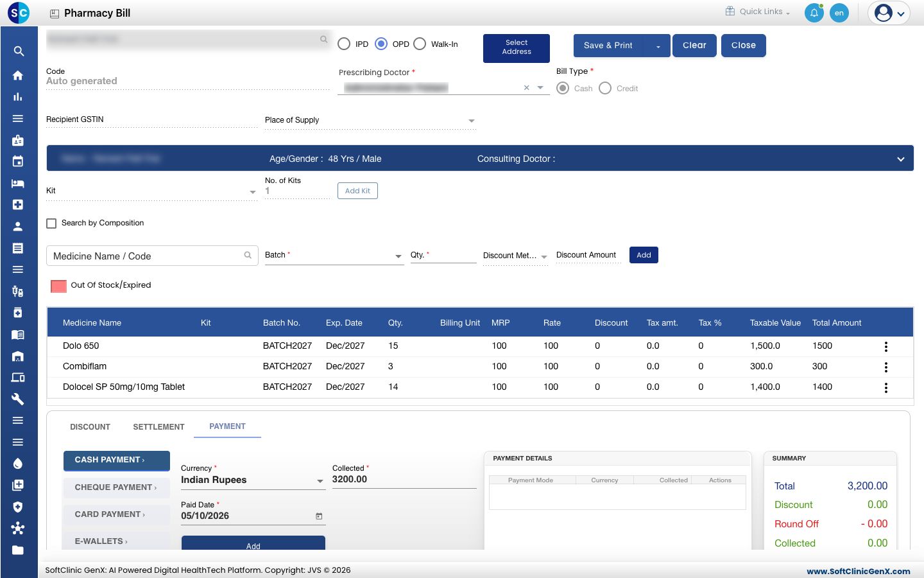Image resolution: width=924 pixels, height=578 pixels.
Task: Switch to the SETTLEMENT tab
Action: (x=158, y=427)
